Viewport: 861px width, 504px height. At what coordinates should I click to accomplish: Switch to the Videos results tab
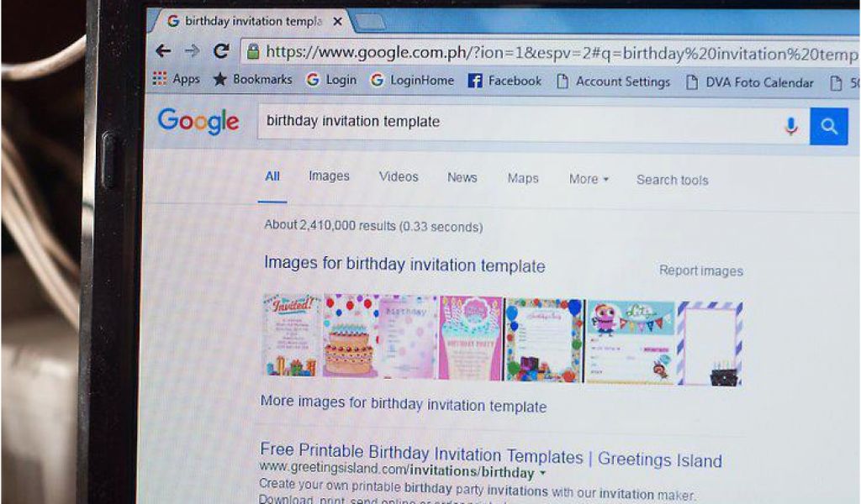[x=399, y=176]
